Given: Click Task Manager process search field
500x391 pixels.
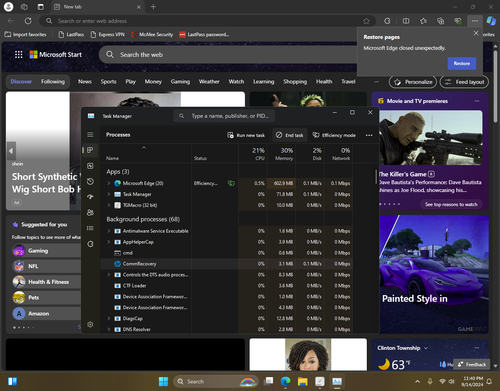Looking at the screenshot, I should click(x=224, y=116).
